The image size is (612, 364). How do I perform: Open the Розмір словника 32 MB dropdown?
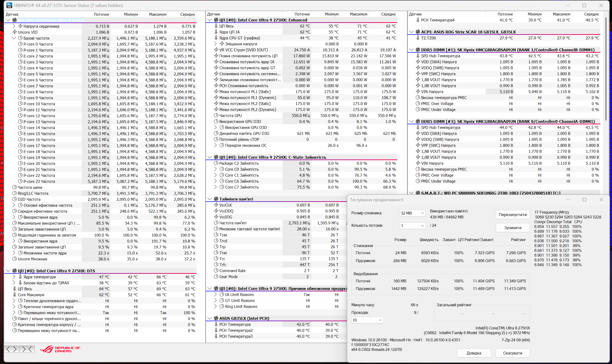point(412,213)
